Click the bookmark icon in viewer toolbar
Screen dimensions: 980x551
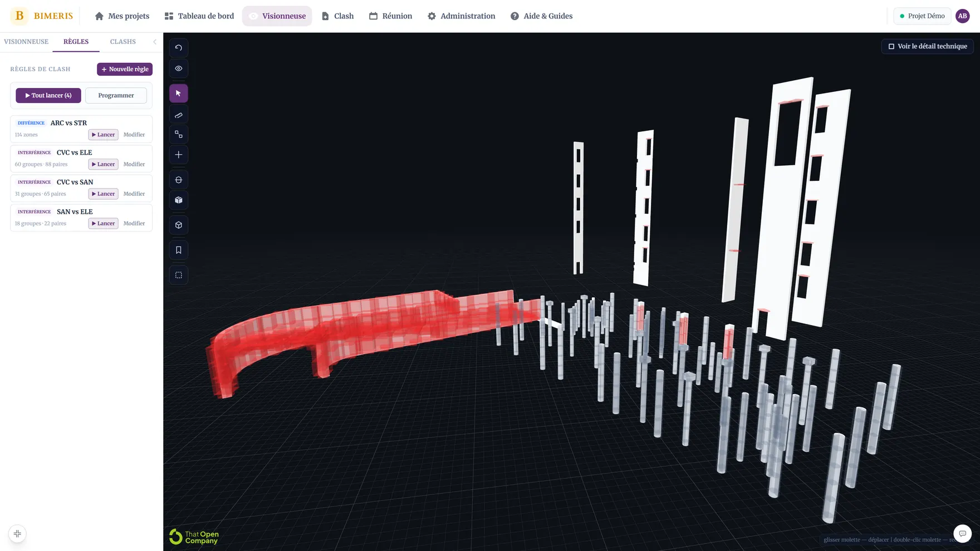179,250
